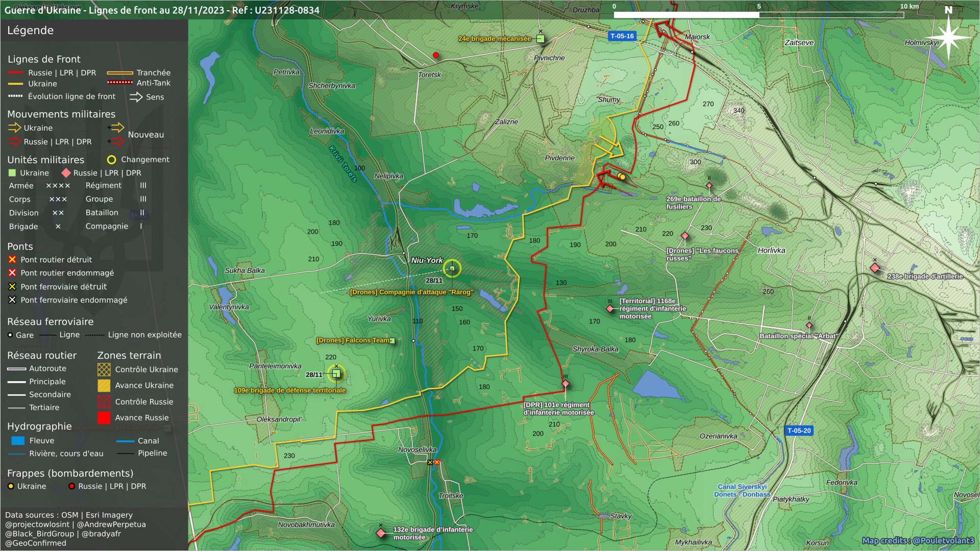Click the Leonidivka label

point(327,131)
